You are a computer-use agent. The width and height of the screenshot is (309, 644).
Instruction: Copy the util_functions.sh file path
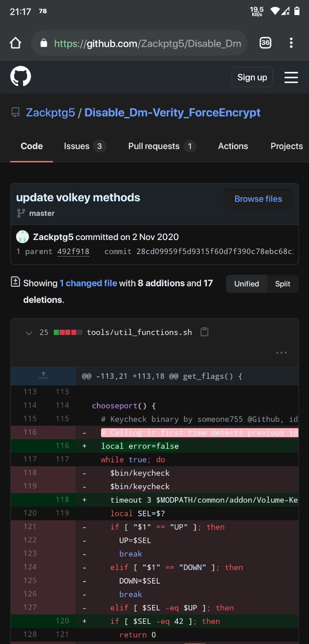(204, 332)
